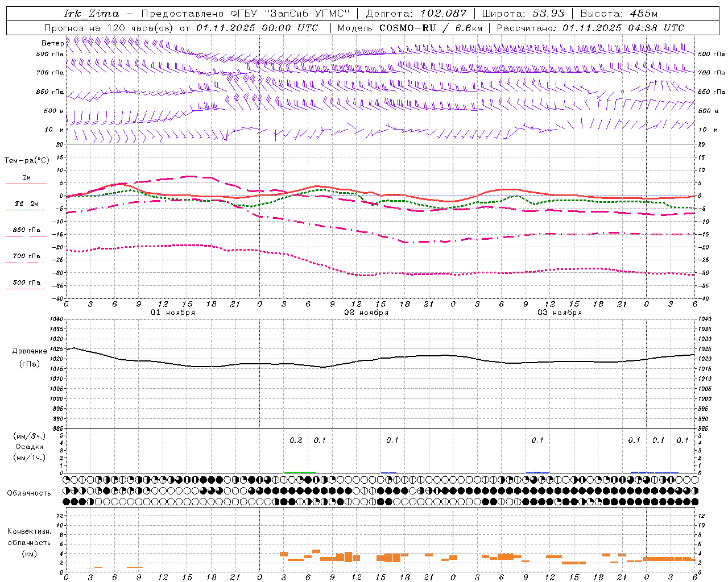Select the Td 2м legend entry
The height and width of the screenshot is (582, 728).
[x=27, y=203]
